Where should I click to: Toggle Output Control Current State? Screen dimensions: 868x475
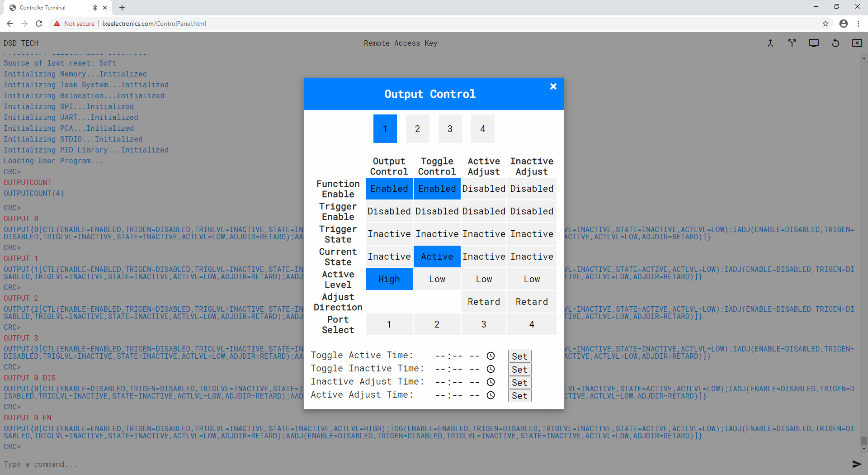point(389,256)
